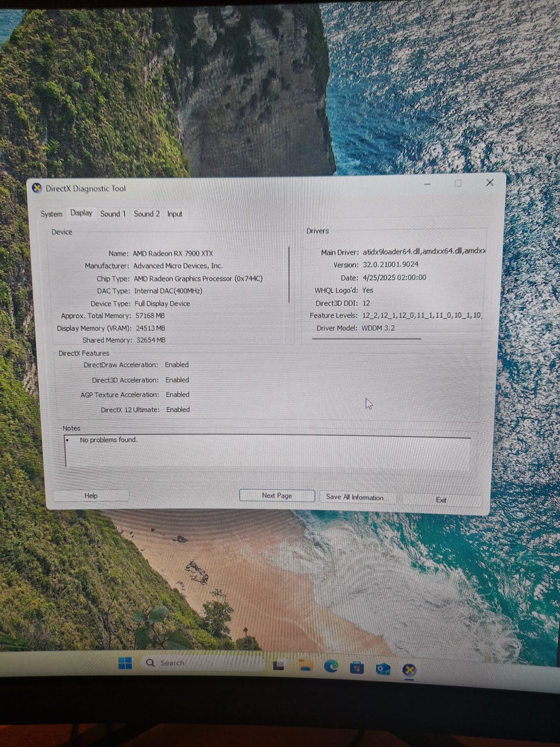Click driver model 'WDDM 3.2'
Viewport: 560px width, 747px height.
coord(378,328)
